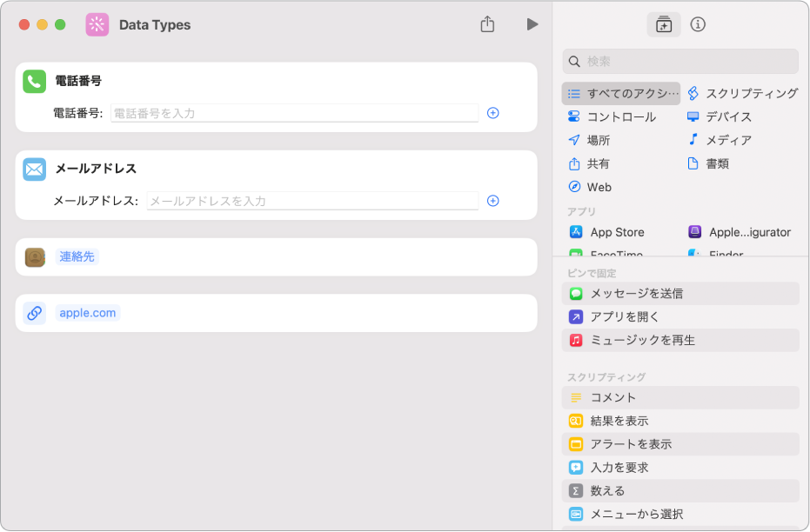Click the 連絡先 token

(x=77, y=257)
